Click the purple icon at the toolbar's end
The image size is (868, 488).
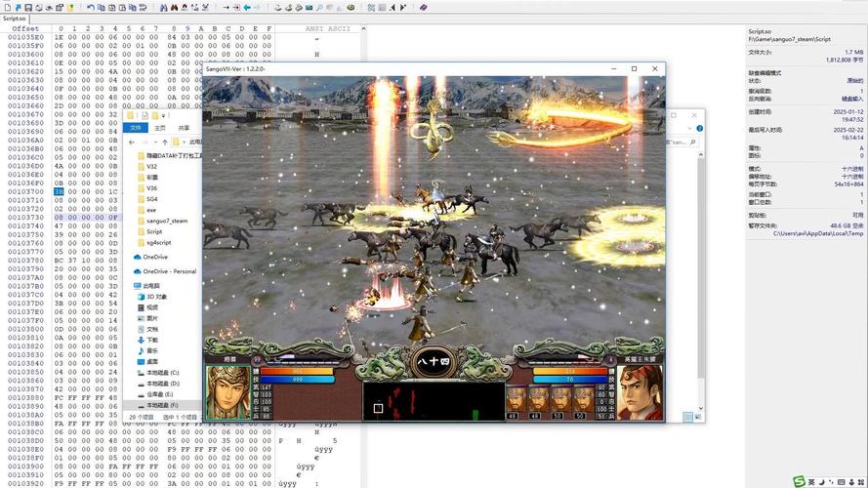423,8
